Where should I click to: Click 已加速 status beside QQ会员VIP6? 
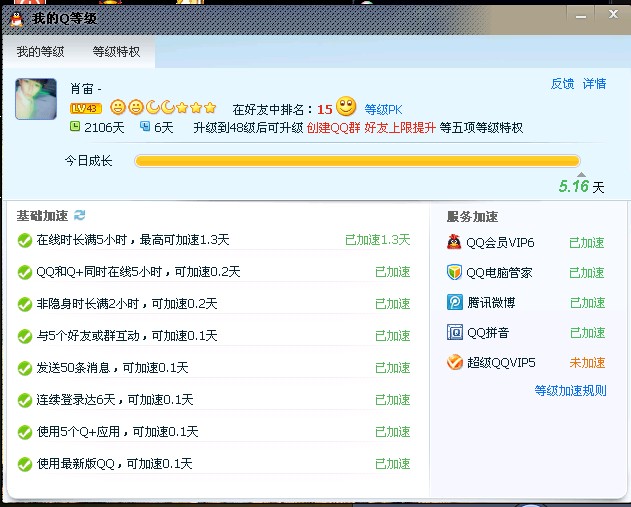[587, 243]
